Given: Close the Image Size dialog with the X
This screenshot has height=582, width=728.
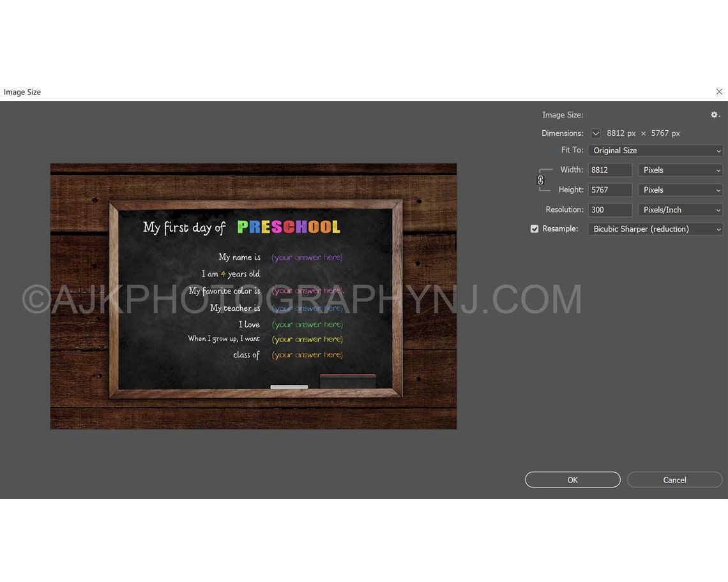Looking at the screenshot, I should pos(719,91).
